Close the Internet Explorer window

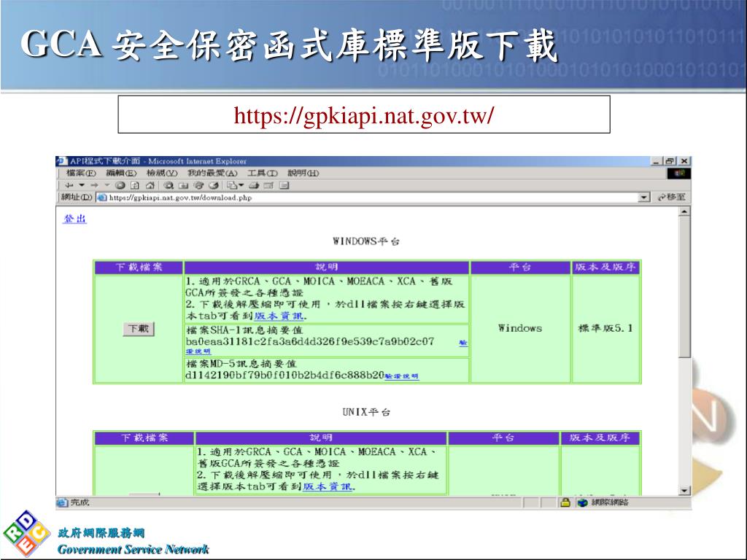684,161
